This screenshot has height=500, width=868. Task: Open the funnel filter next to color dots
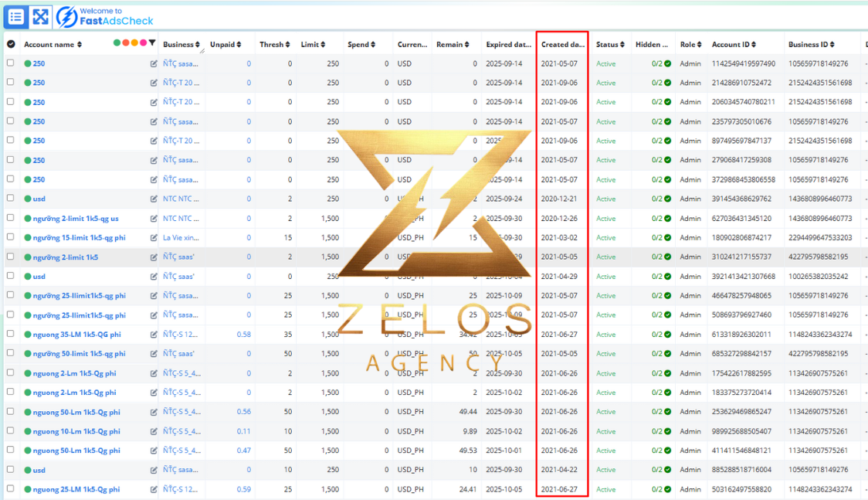point(152,43)
